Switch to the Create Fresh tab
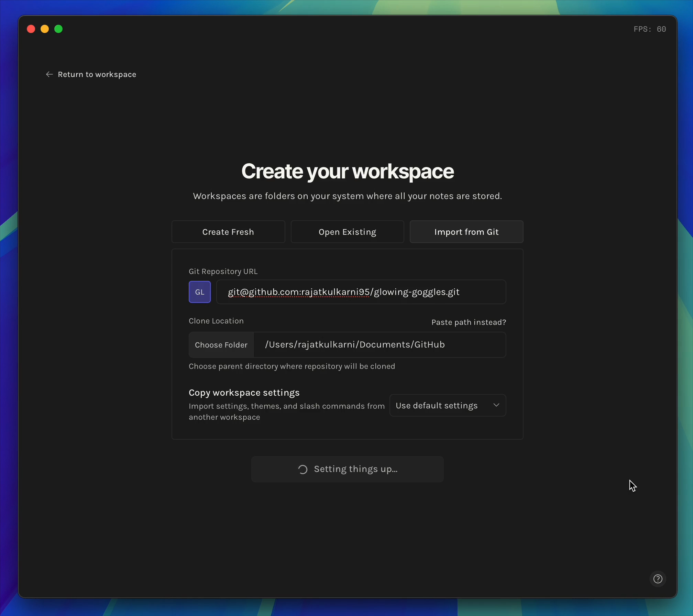This screenshot has height=616, width=693. [228, 232]
